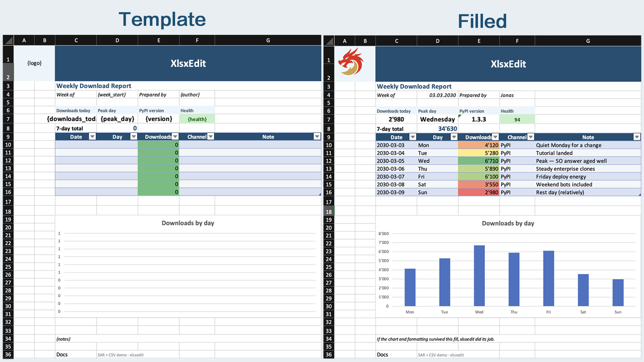The image size is (644, 362).
Task: Select the date cell 03.03.2030
Action: pos(437,95)
